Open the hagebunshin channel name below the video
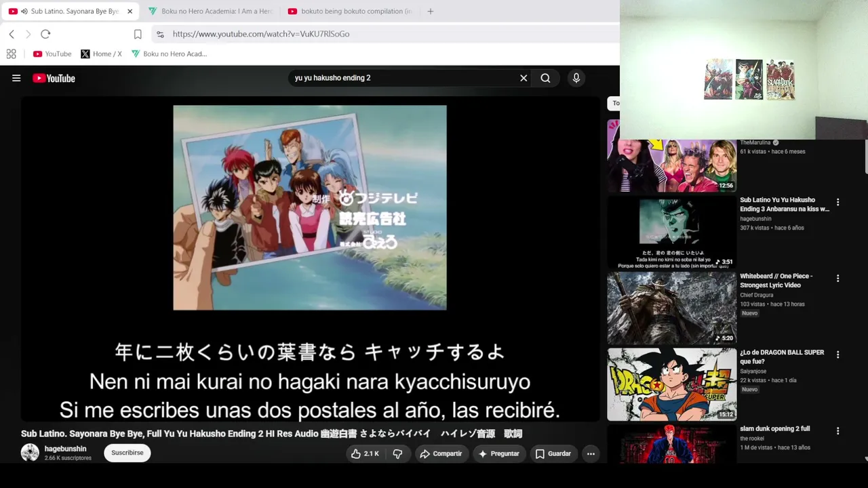The image size is (868, 488). [x=65, y=449]
